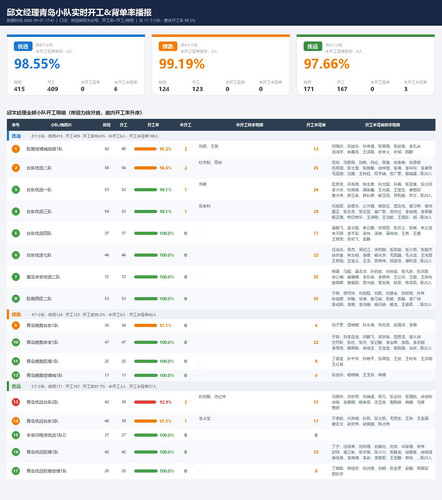Click the 97.5% progress bar in rank 14 row
442x500 pixels.
click(x=145, y=421)
